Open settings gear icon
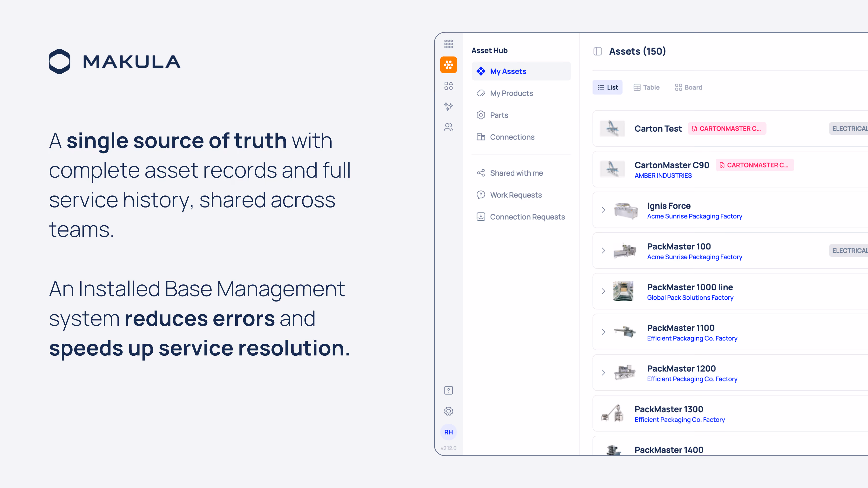868x488 pixels. [x=448, y=411]
